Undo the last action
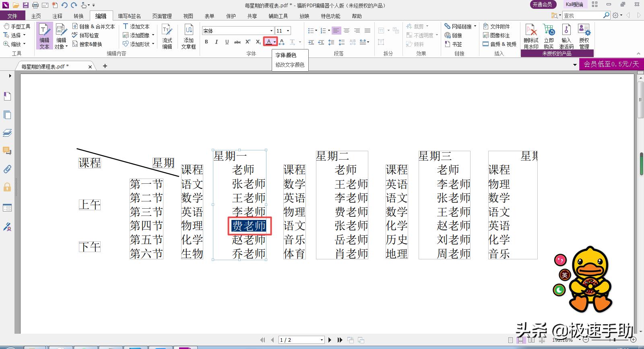 click(64, 5)
